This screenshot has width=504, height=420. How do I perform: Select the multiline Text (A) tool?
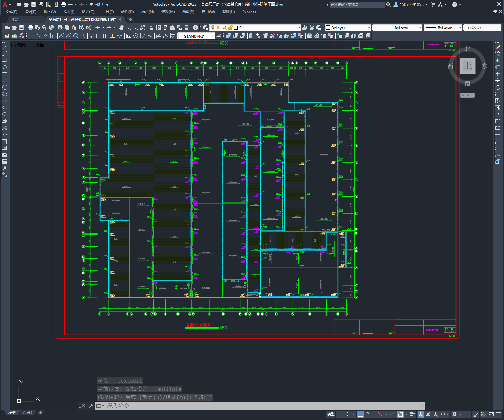click(x=5, y=168)
